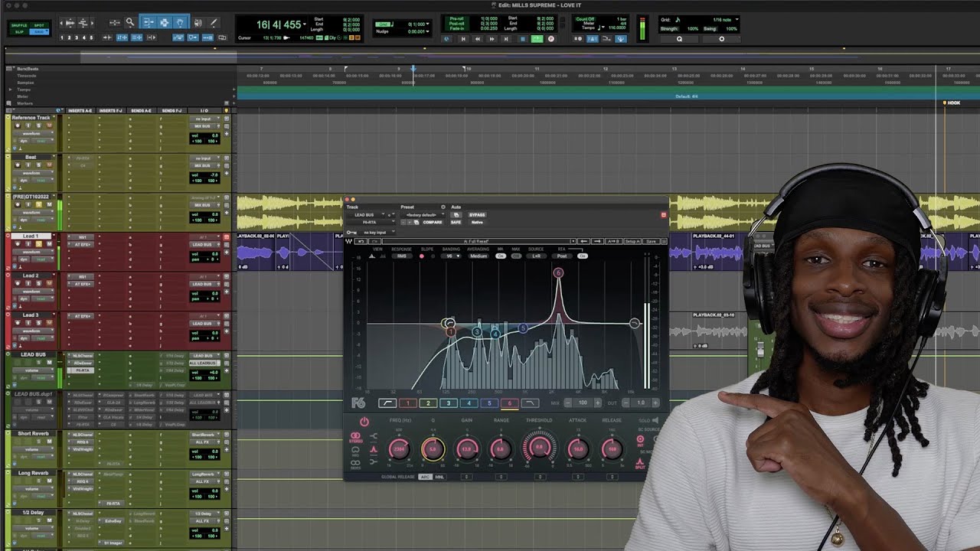Select band 2 tab in F6
This screenshot has height=551, width=980.
click(428, 403)
